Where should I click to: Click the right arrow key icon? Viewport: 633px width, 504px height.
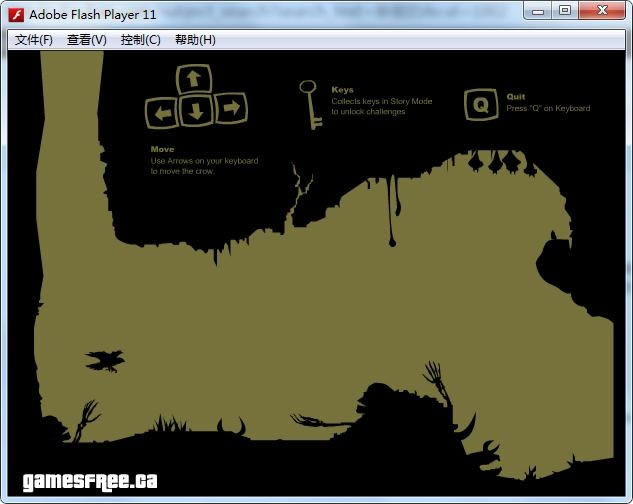tap(230, 108)
